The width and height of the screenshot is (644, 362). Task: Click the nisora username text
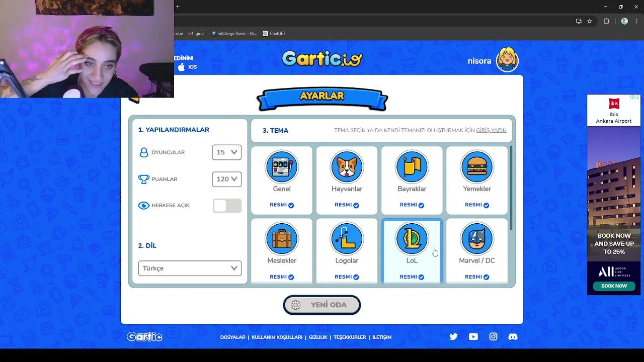coord(479,61)
